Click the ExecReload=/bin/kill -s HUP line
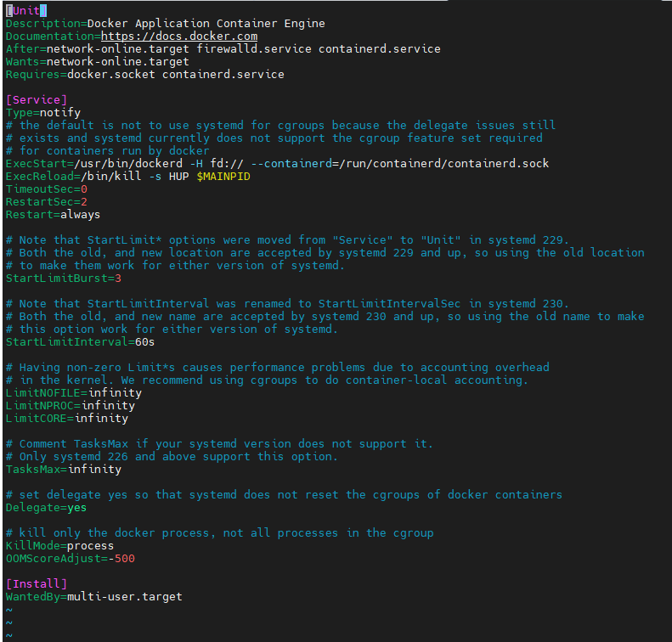The image size is (672, 642). tap(128, 177)
